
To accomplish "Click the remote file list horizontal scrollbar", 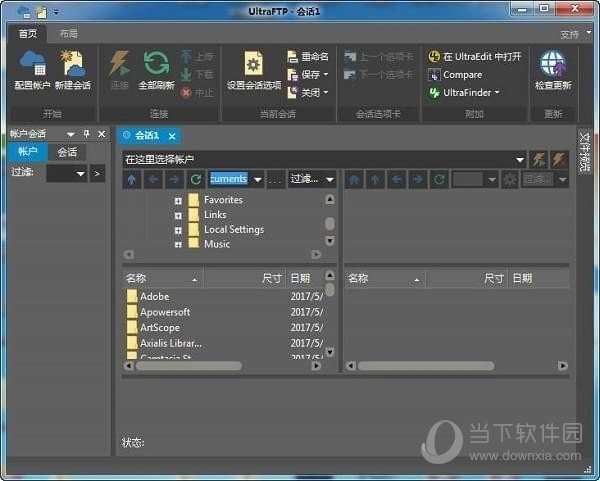I will click(x=426, y=366).
